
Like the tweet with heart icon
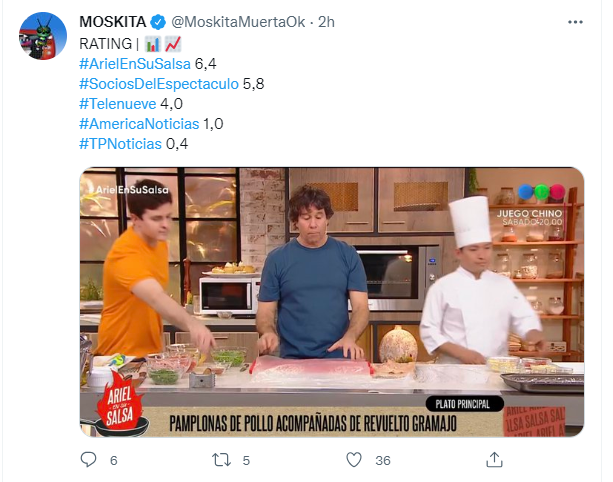coord(354,460)
